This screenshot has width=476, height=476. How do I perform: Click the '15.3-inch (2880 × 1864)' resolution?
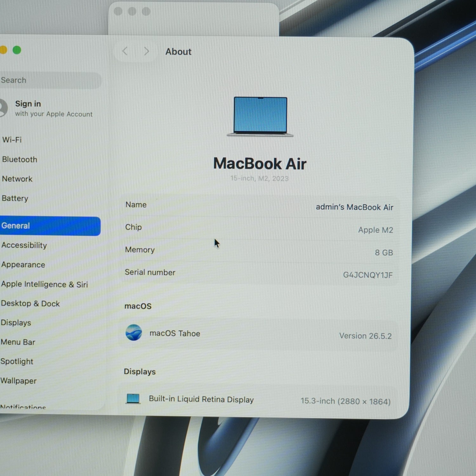point(346,401)
